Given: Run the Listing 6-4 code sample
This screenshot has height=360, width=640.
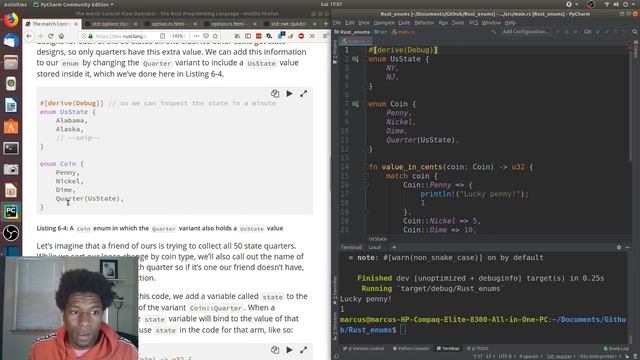Looking at the screenshot, I should pos(289,93).
